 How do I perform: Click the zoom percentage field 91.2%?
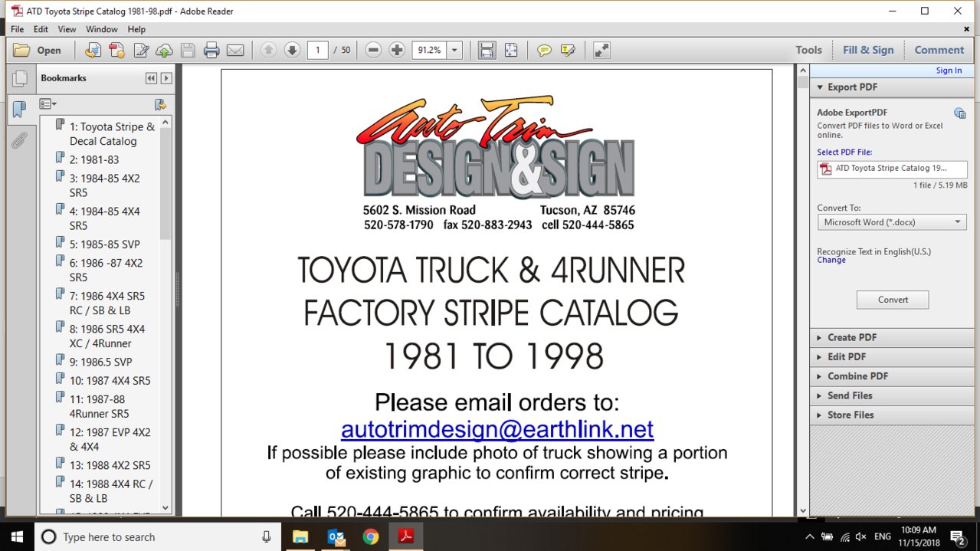[x=428, y=50]
